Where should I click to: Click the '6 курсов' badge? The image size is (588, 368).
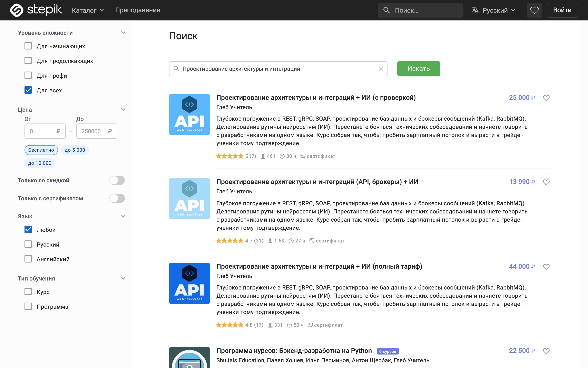coord(388,351)
